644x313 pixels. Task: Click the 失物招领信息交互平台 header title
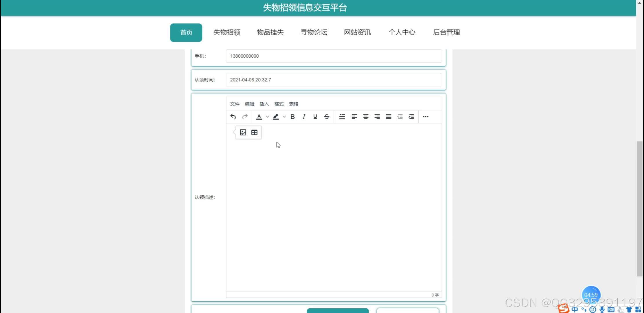[305, 8]
